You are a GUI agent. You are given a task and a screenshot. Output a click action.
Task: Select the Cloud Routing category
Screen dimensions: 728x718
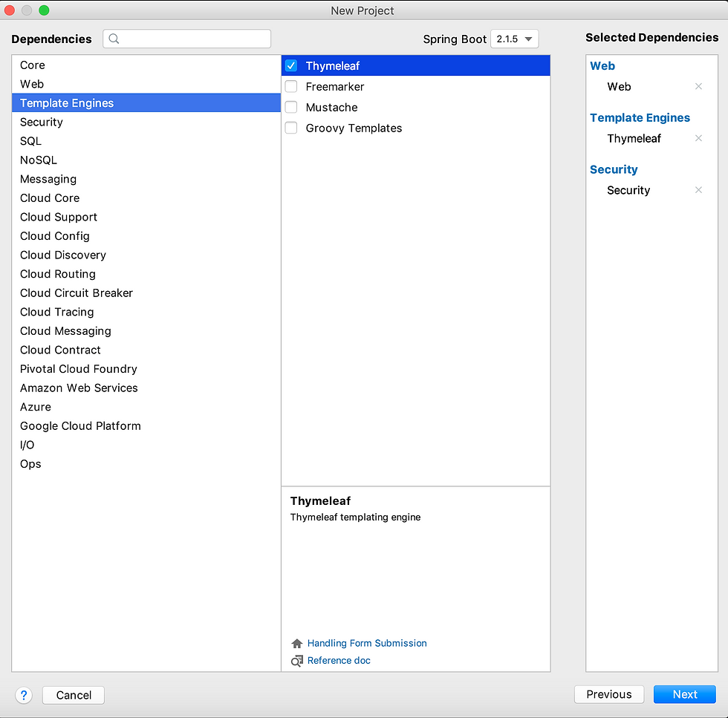coord(146,274)
